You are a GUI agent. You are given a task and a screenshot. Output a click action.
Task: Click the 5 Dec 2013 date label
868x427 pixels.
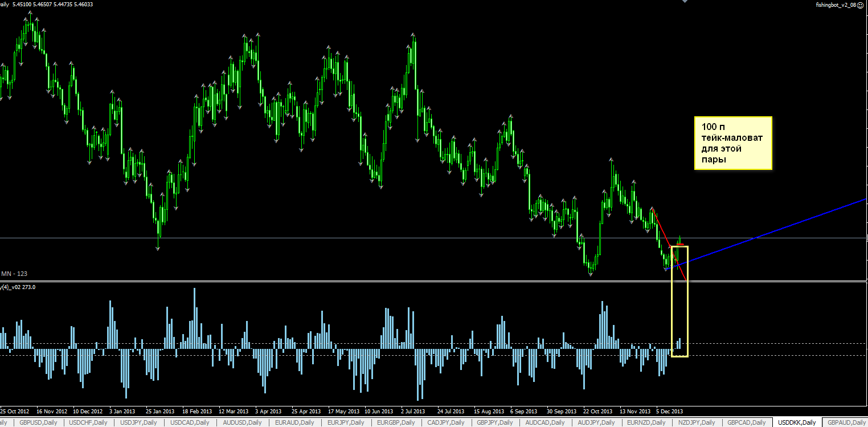(670, 411)
